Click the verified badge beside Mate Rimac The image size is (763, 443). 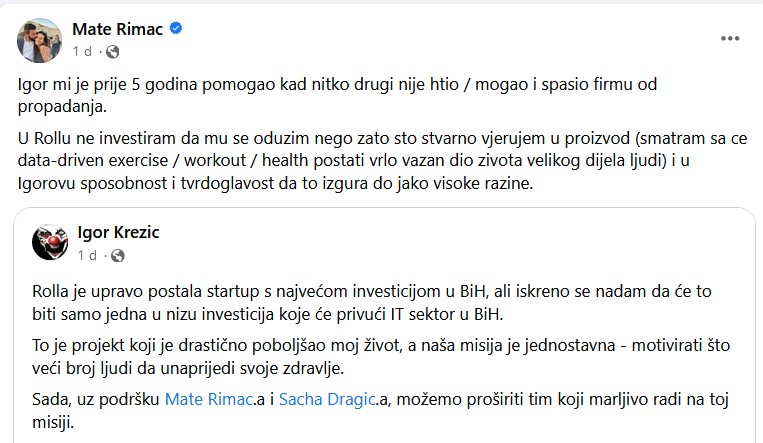click(176, 30)
